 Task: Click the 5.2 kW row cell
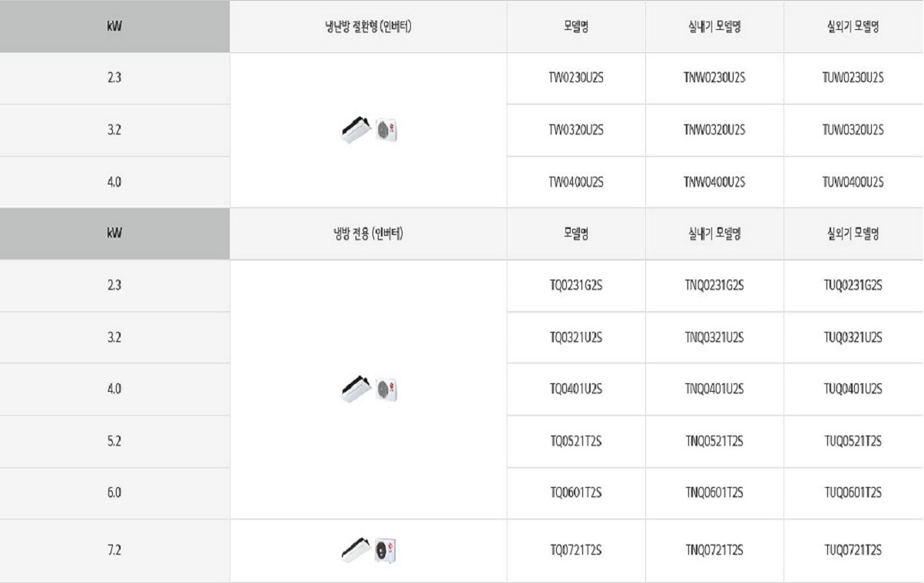point(114,442)
